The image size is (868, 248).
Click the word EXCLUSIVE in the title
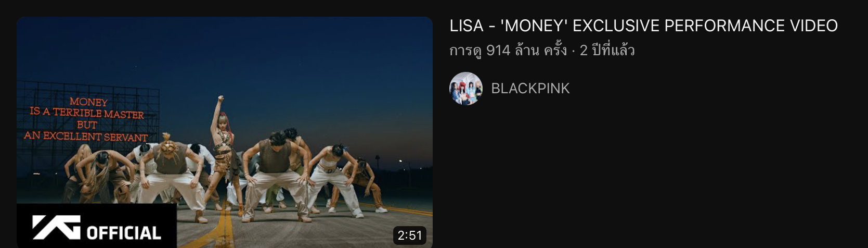coord(616,26)
